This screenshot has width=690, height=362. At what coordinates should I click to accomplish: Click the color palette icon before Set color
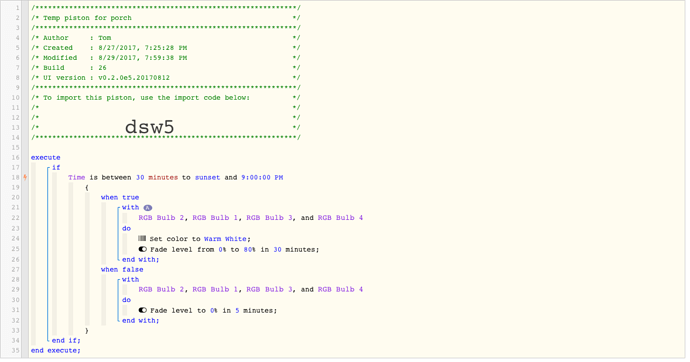coord(142,238)
